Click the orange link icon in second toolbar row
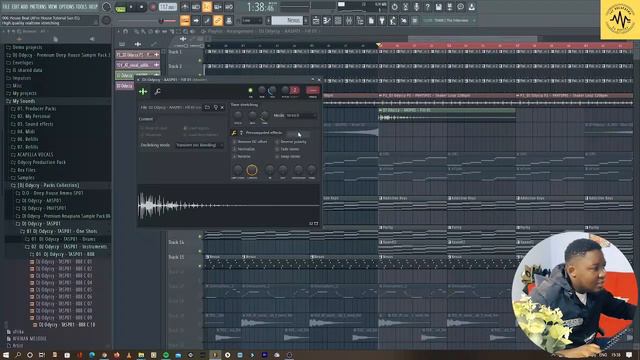The height and width of the screenshot is (360, 640). click(218, 20)
